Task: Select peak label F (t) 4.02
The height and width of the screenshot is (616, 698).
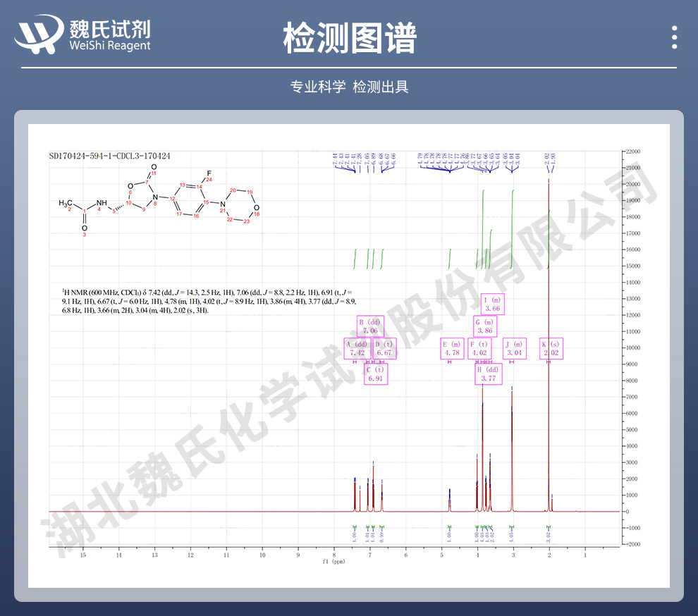Action: click(x=479, y=348)
